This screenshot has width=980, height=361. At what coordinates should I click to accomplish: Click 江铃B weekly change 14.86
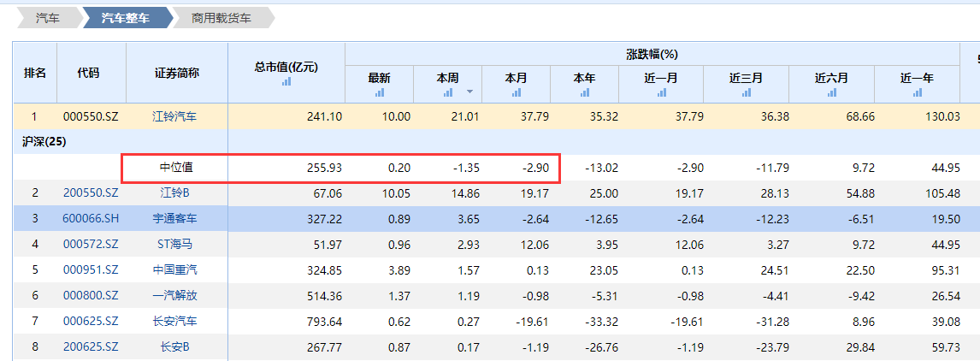tap(466, 193)
